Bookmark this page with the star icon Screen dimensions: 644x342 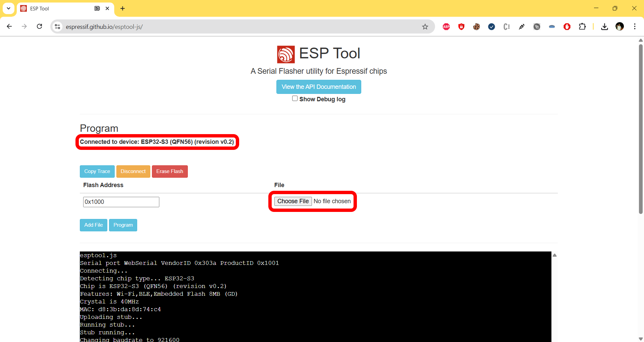pos(425,27)
